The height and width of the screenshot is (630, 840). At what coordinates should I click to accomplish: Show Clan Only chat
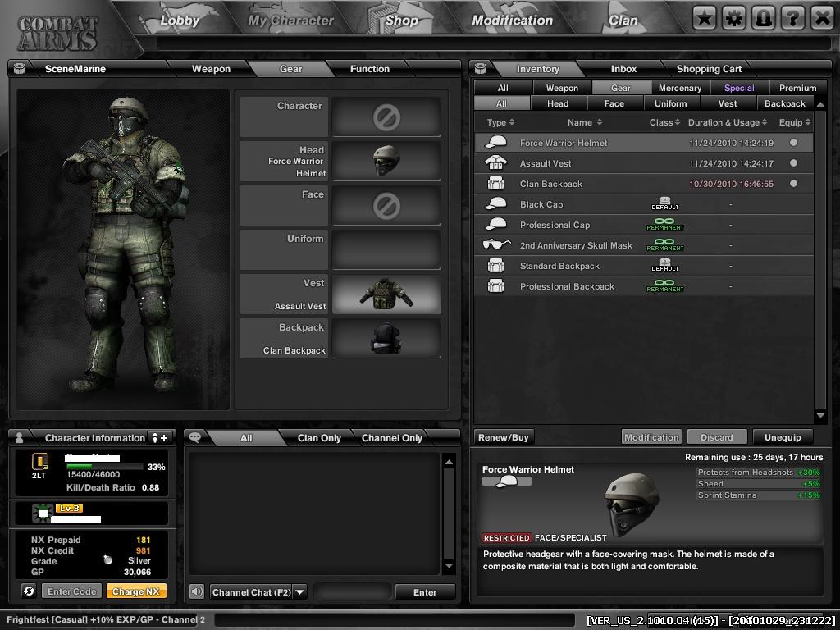tap(319, 438)
